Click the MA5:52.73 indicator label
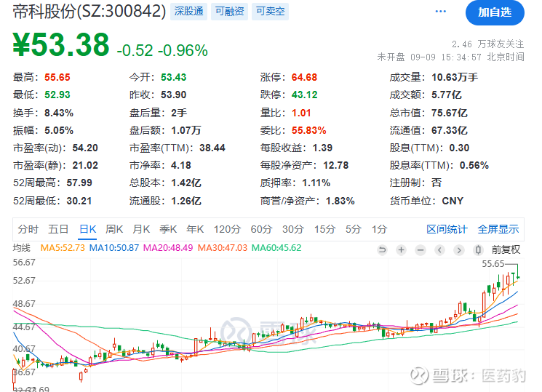Viewport: 542px width, 392px height. coord(63,248)
